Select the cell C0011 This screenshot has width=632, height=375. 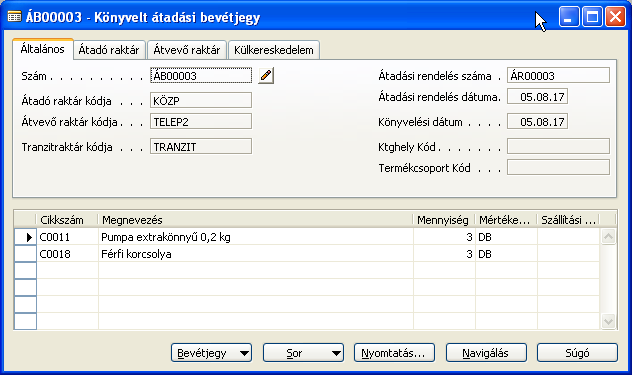point(67,237)
